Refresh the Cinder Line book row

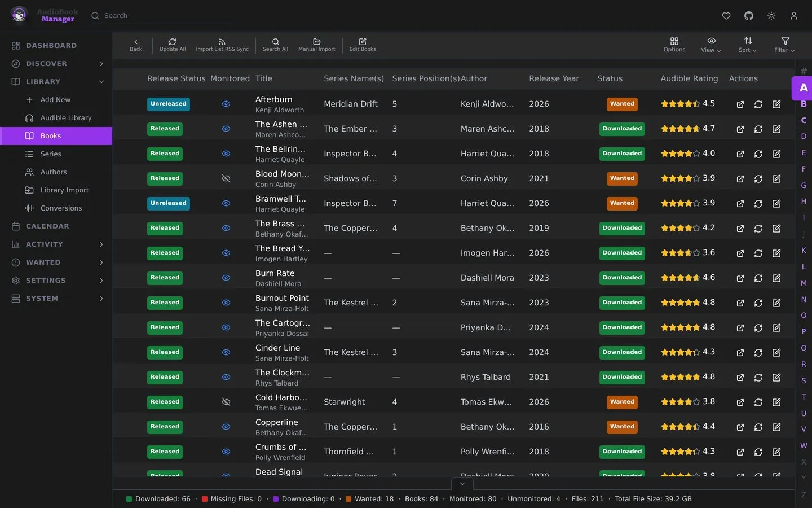point(758,353)
